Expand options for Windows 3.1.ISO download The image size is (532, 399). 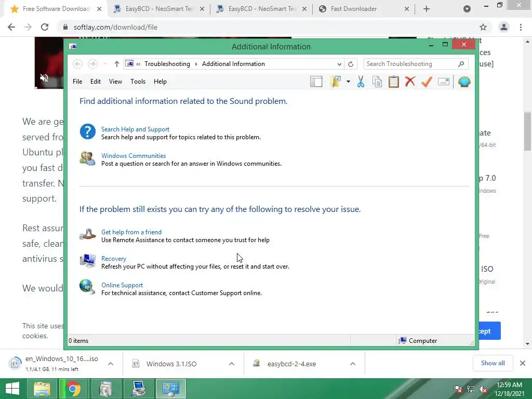[232, 363]
